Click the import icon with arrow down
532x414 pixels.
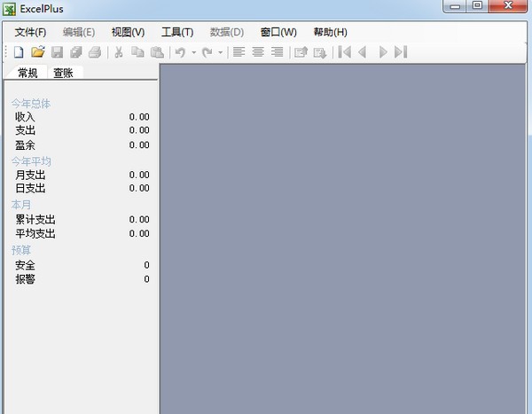click(x=319, y=52)
